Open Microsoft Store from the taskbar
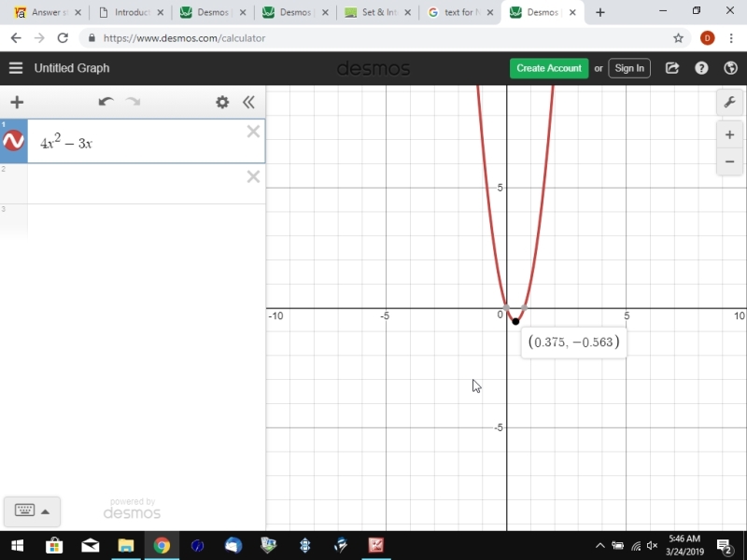This screenshot has height=560, width=747. pos(54,546)
